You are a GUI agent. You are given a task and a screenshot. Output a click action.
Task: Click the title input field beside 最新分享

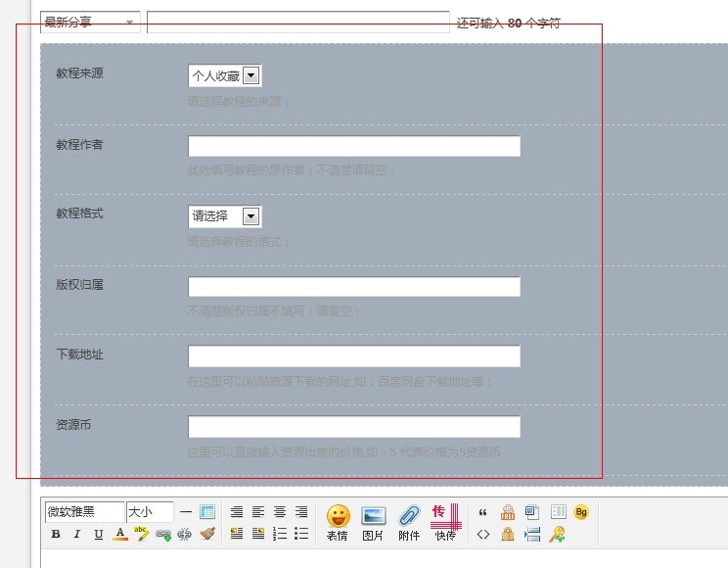298,23
